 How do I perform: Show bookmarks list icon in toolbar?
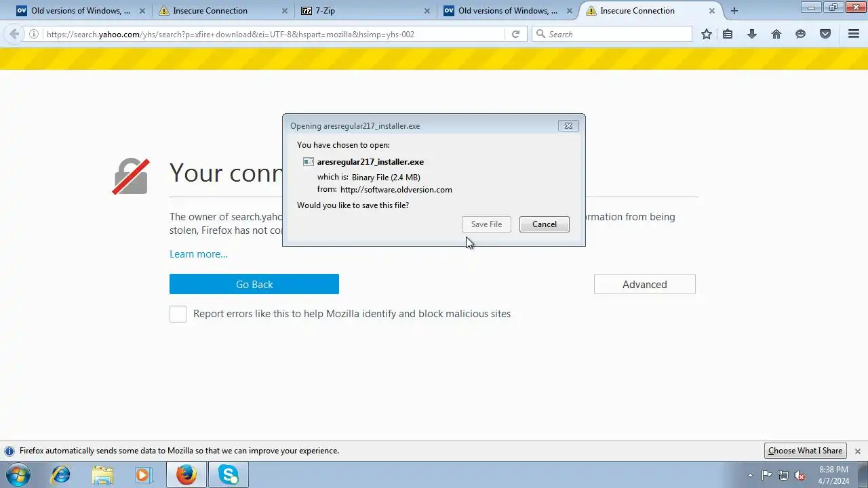click(728, 34)
